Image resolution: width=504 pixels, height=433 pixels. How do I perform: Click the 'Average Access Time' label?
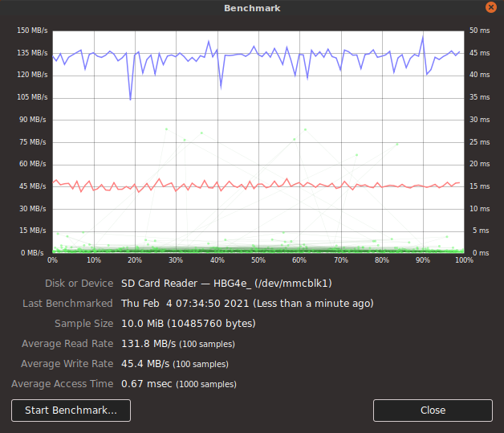point(63,384)
